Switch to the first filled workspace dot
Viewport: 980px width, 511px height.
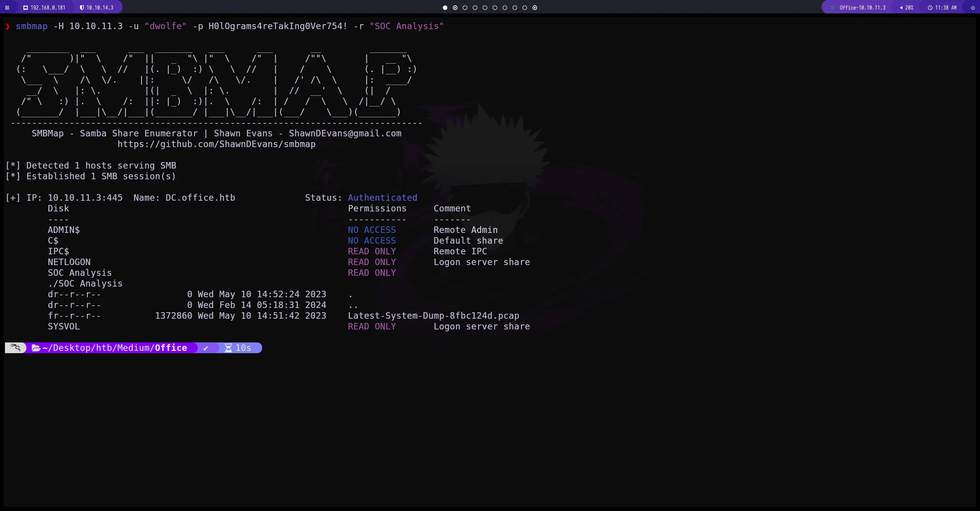445,8
